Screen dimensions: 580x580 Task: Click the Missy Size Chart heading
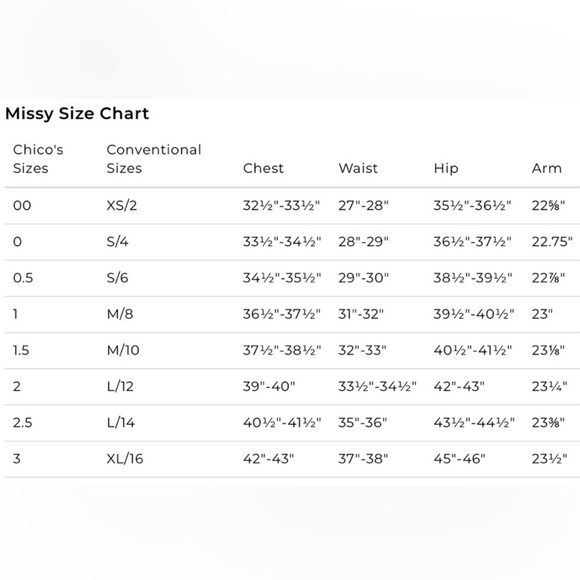[77, 114]
